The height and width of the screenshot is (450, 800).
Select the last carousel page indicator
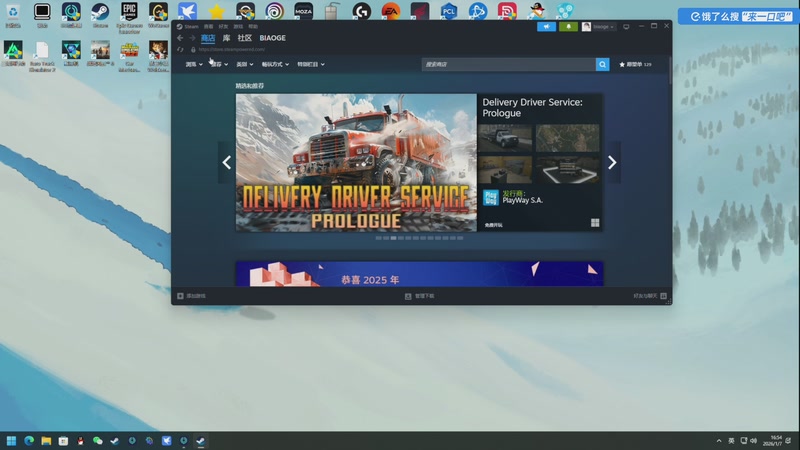[460, 238]
